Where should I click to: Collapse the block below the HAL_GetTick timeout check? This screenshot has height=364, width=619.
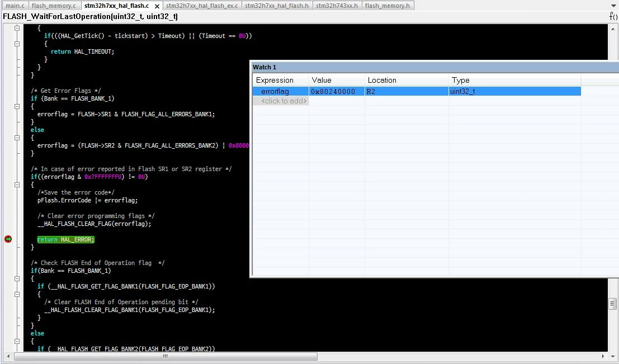click(x=17, y=44)
